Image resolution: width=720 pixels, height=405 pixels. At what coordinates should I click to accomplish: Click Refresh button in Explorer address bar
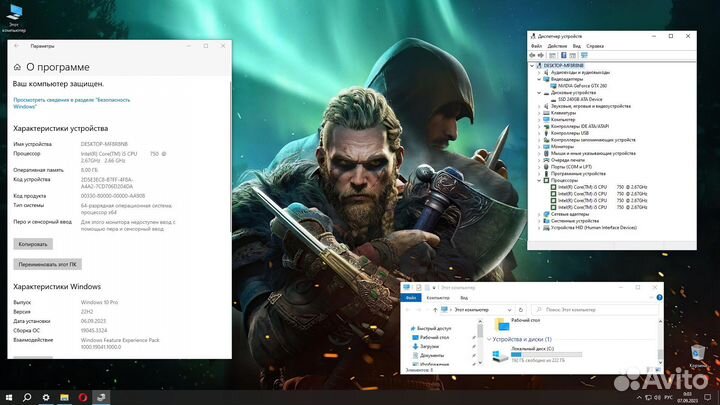(521, 310)
